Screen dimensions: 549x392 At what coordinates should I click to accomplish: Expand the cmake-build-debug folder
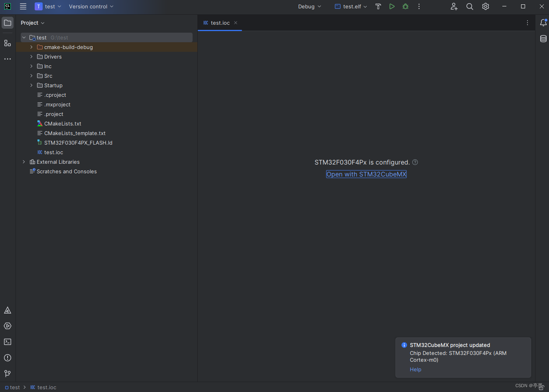(31, 47)
